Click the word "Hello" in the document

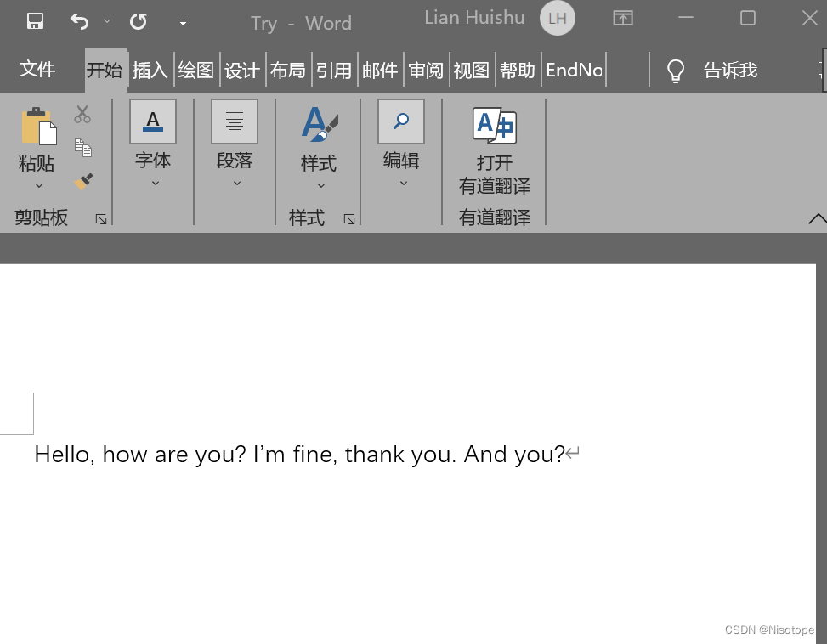point(61,455)
